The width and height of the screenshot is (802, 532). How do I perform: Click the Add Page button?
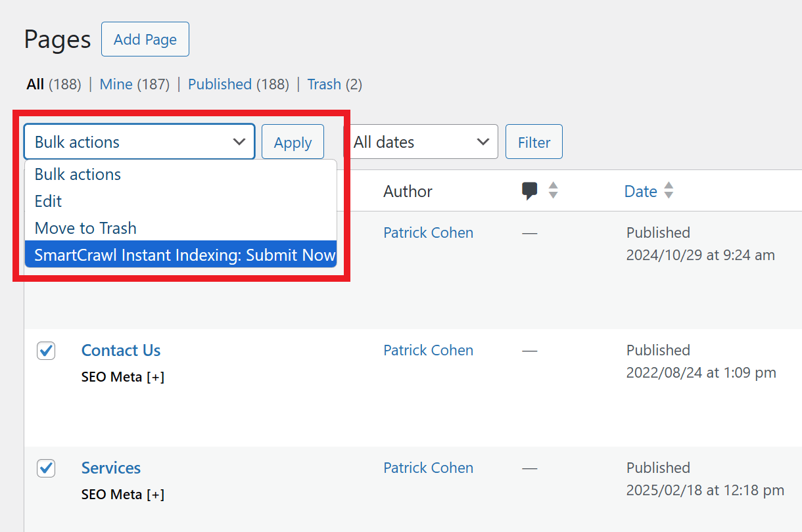pyautogui.click(x=145, y=39)
